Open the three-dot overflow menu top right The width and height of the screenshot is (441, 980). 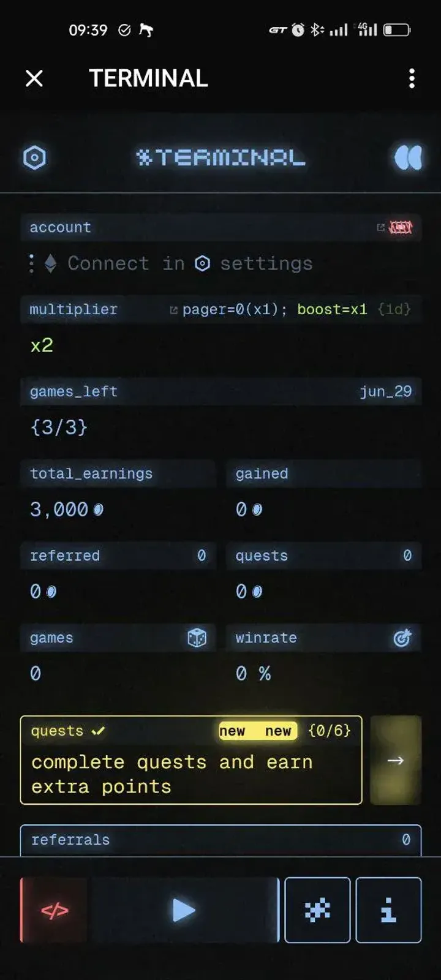tap(411, 79)
